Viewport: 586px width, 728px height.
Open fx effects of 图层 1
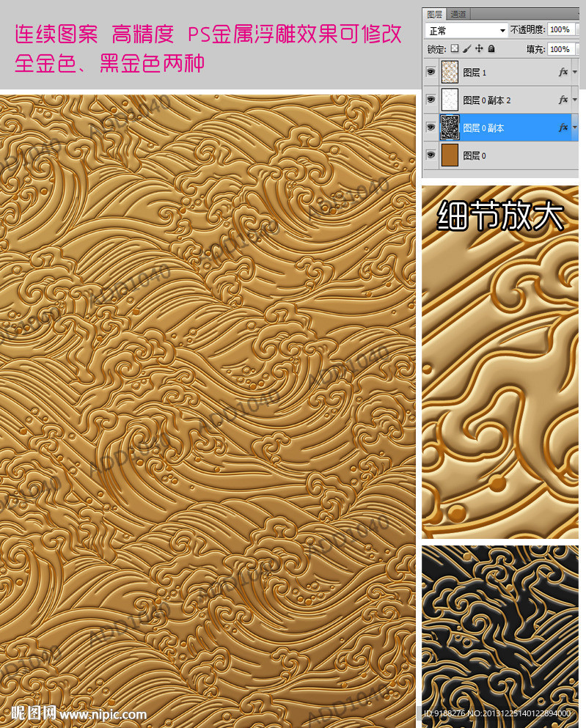click(x=563, y=72)
